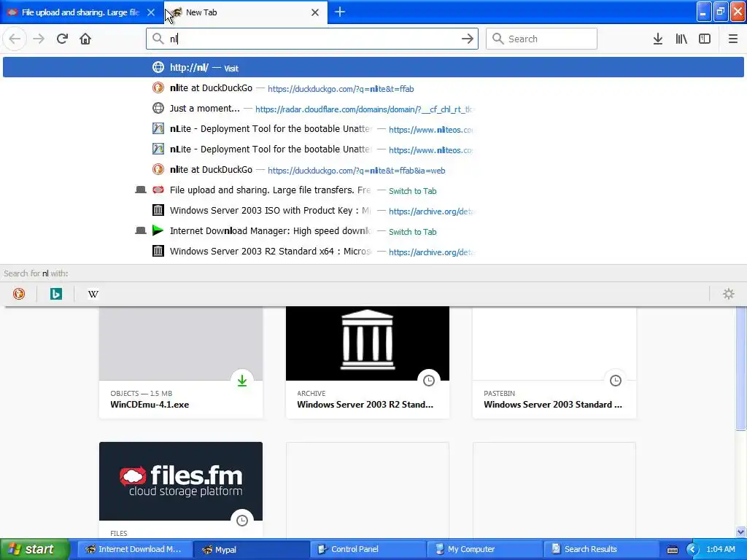747x560 pixels.
Task: Expand hidden system tray icons arrow
Action: [x=692, y=550]
